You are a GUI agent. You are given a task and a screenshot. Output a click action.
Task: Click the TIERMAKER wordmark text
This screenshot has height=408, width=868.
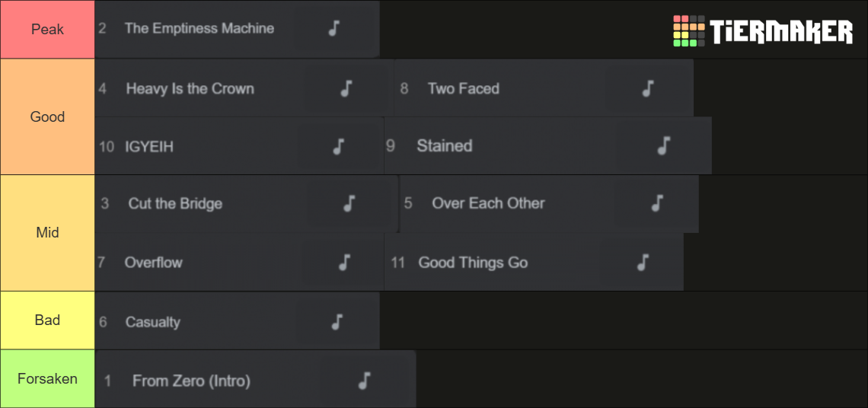[x=781, y=31]
